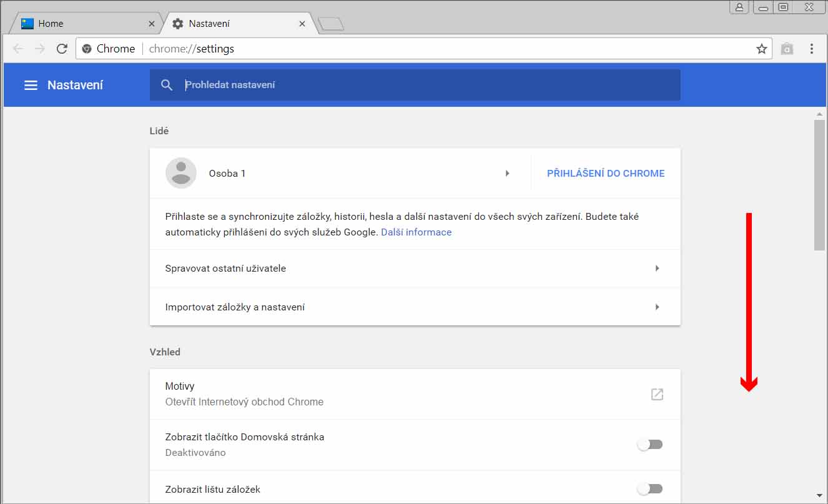Image resolution: width=828 pixels, height=504 pixels.
Task: Expand Spravovat ostatní uživatele arrow
Action: coord(657,269)
